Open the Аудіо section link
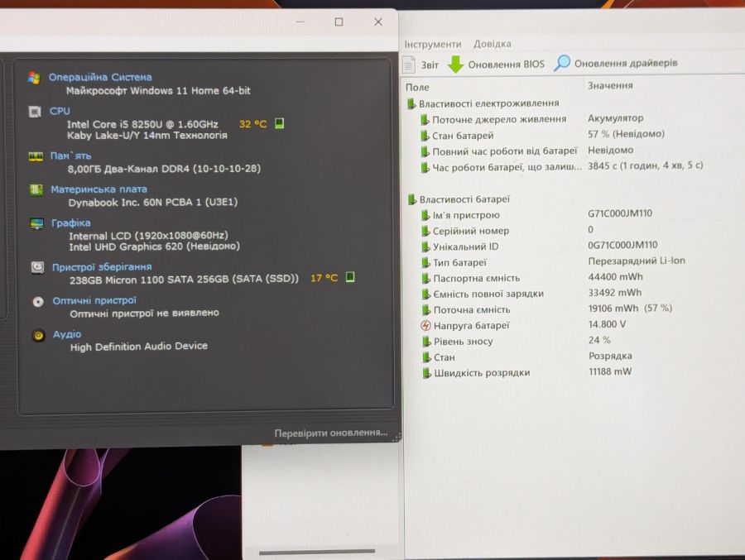This screenshot has height=560, width=745. (67, 334)
